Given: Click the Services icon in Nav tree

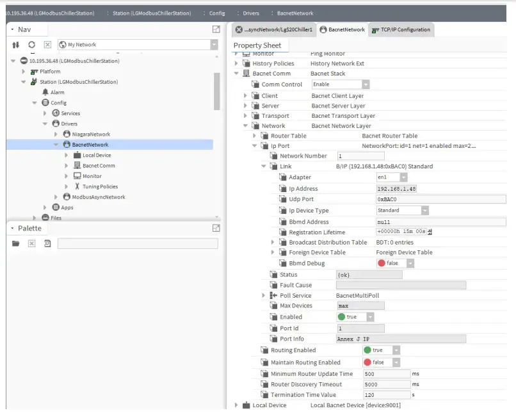Looking at the screenshot, I should pyautogui.click(x=56, y=113).
